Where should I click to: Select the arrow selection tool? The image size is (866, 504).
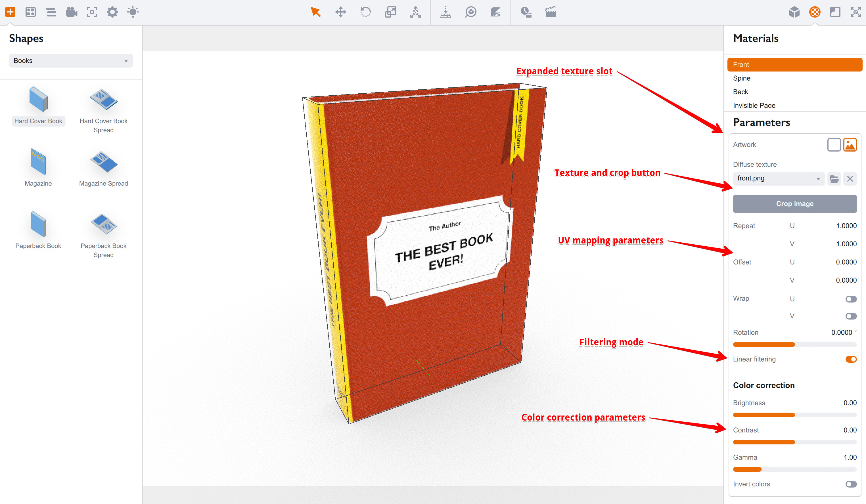coord(316,12)
